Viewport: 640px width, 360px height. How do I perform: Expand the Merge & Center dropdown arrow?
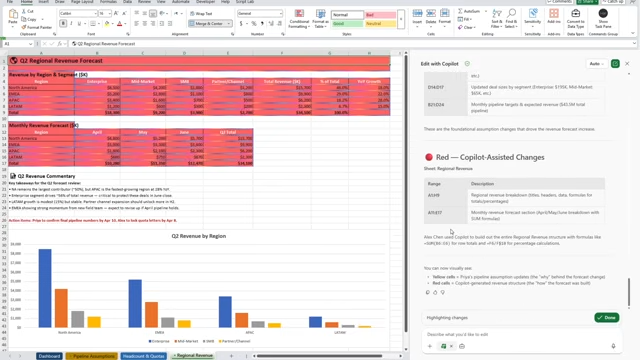(229, 24)
